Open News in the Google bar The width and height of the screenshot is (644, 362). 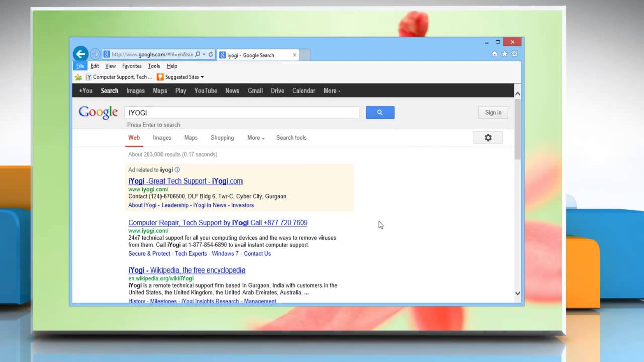[232, 90]
